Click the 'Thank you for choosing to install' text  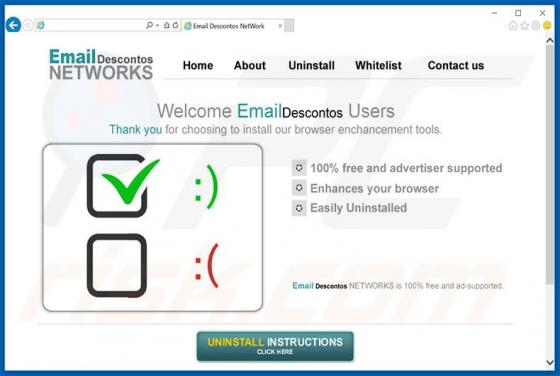click(x=275, y=130)
